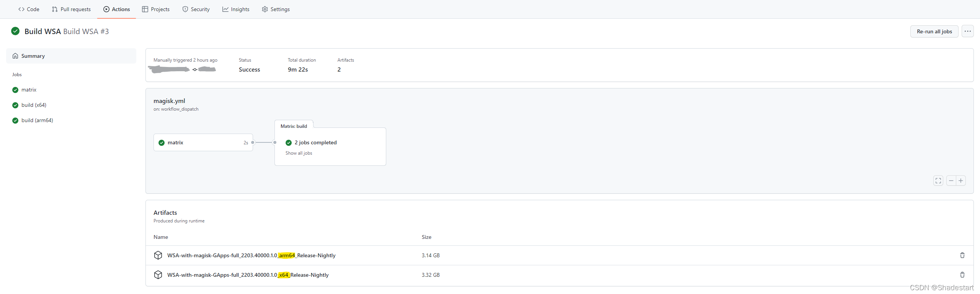
Task: Click the Manually triggered 2 hours ago text
Action: [x=185, y=60]
